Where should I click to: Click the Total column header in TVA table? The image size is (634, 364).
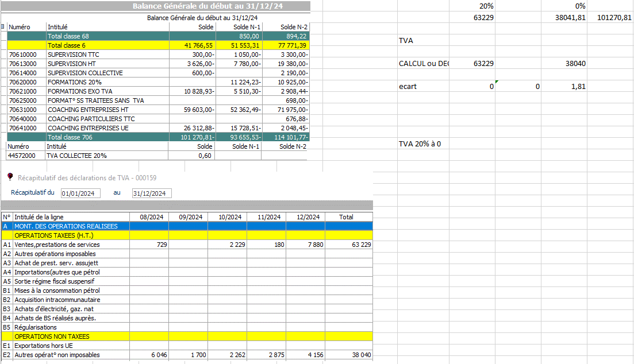click(x=349, y=217)
